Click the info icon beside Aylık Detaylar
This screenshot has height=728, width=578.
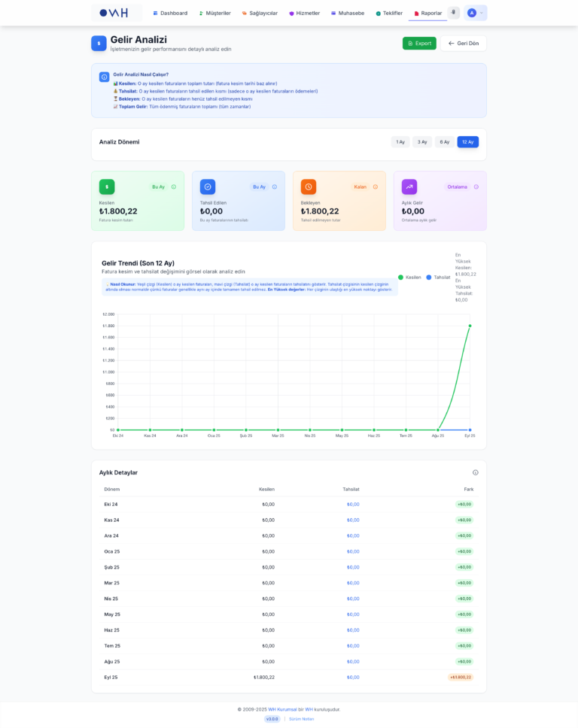[x=476, y=472]
